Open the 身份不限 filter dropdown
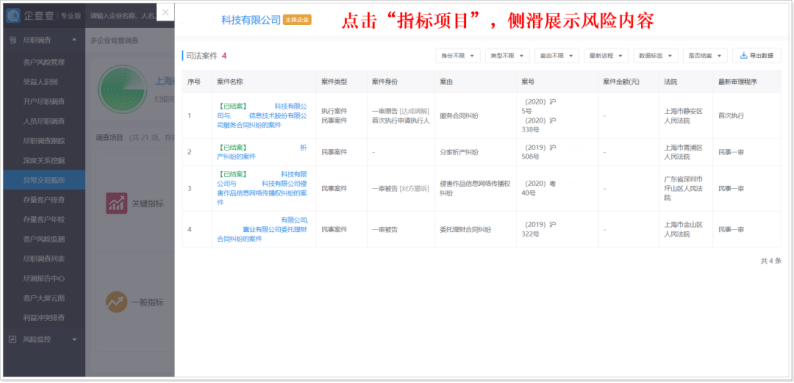The height and width of the screenshot is (383, 794). [x=457, y=56]
